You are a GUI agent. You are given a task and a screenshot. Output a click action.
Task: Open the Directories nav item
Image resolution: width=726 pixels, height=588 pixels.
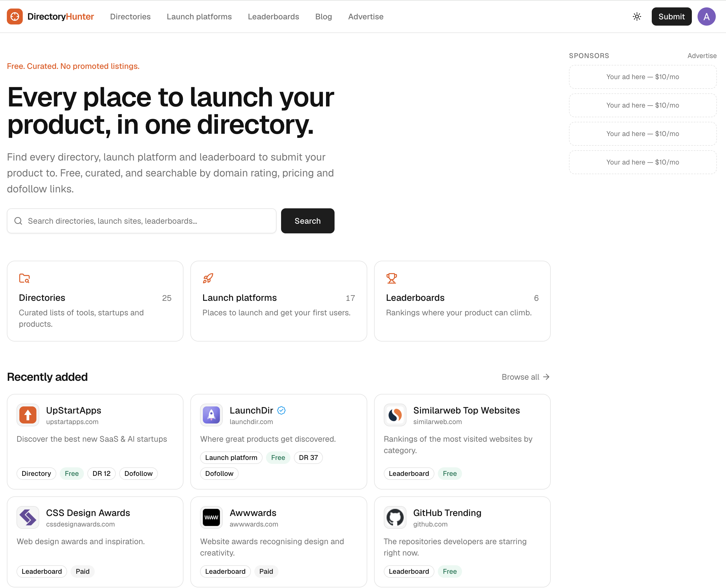tap(130, 17)
